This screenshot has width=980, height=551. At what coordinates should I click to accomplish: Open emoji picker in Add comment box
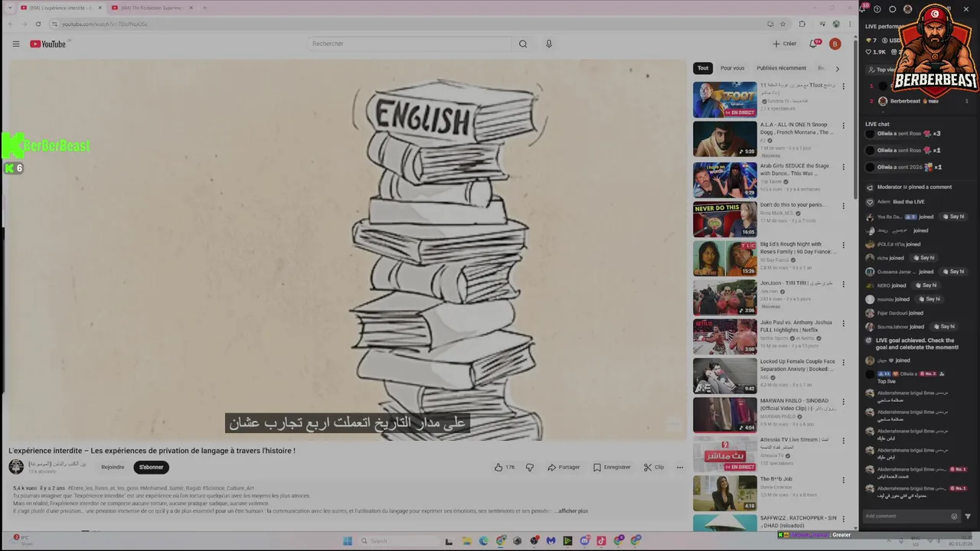coord(954,516)
